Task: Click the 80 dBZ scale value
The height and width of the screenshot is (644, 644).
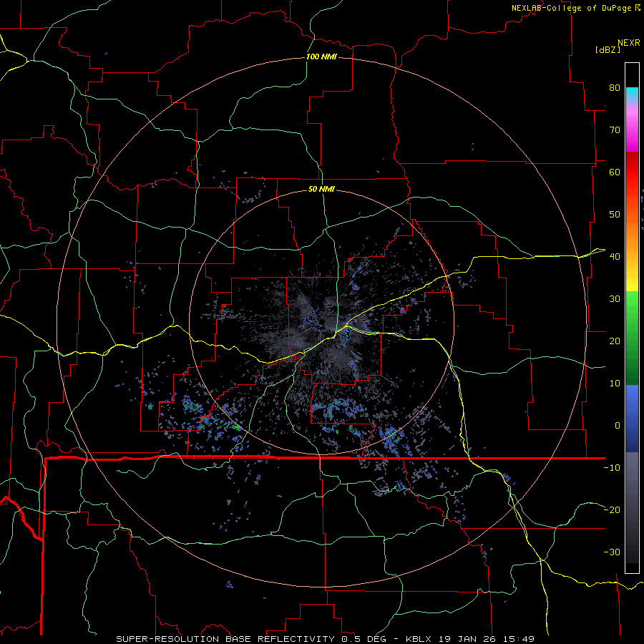Action: pos(615,88)
